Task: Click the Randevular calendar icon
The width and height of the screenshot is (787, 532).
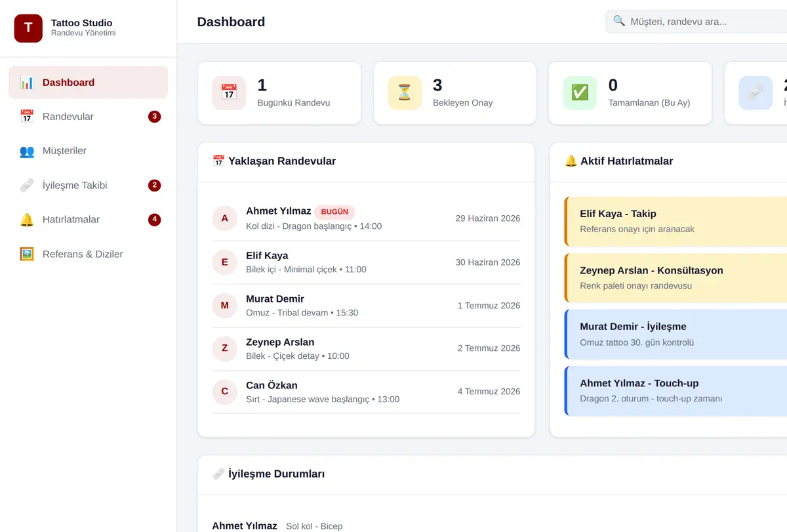Action: (27, 117)
